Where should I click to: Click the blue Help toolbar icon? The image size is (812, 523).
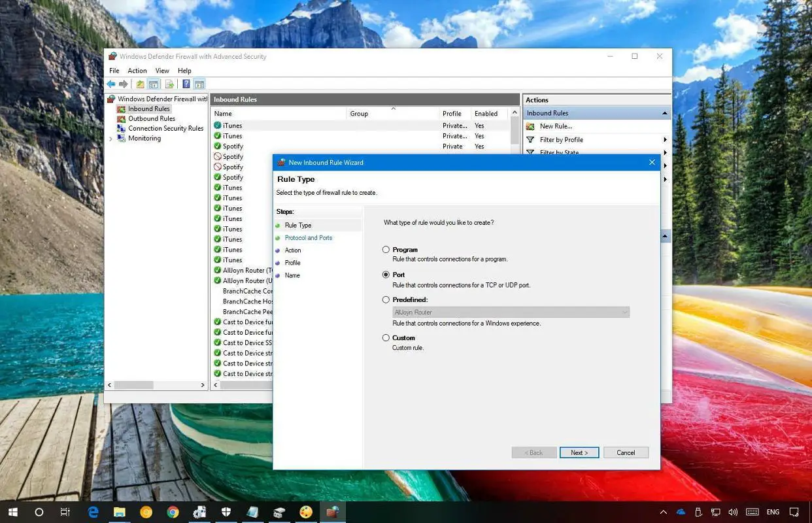tap(186, 84)
